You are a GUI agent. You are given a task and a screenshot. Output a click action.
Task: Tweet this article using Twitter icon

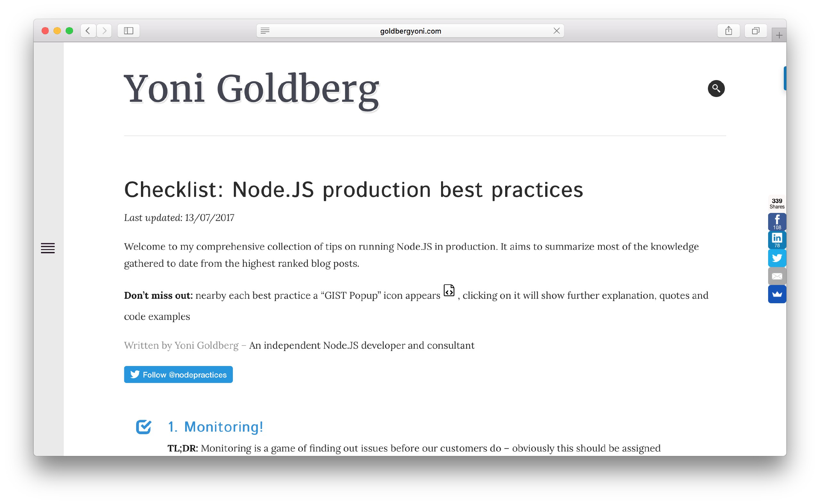click(x=777, y=258)
